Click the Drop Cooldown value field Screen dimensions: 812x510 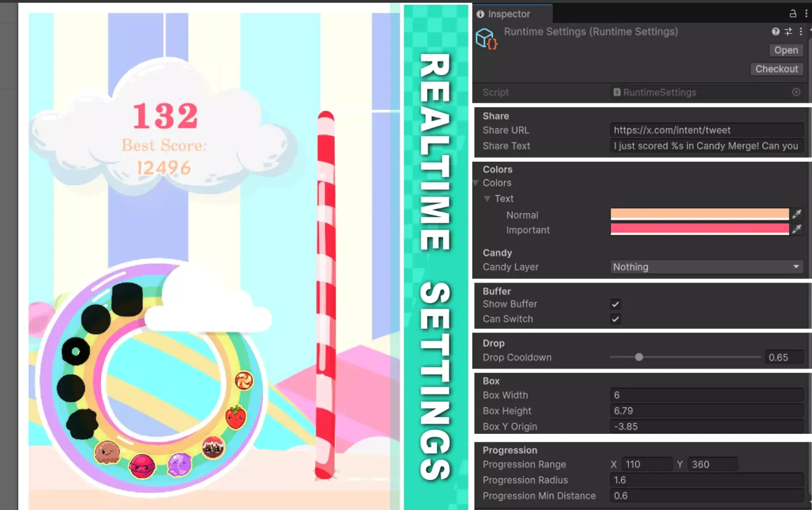coord(784,357)
